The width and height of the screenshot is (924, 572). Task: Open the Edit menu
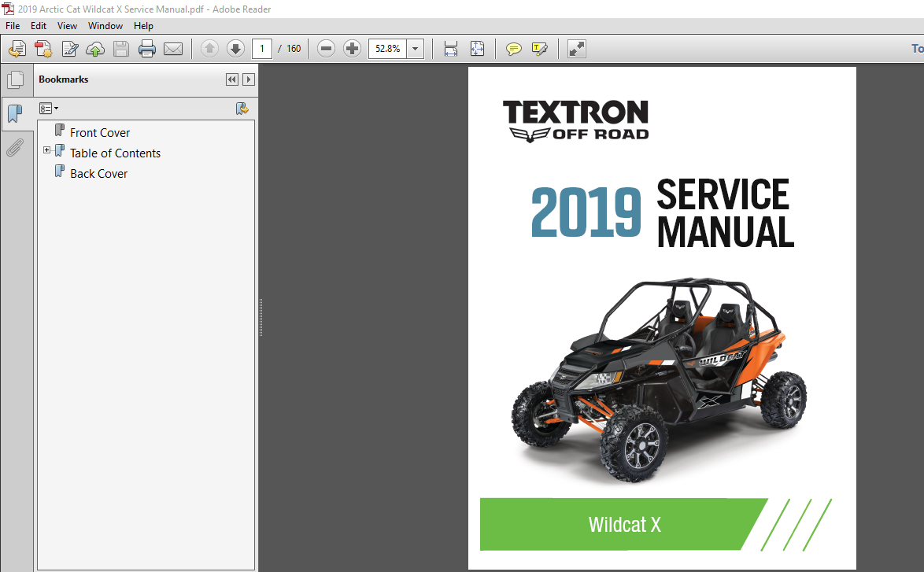click(x=39, y=26)
